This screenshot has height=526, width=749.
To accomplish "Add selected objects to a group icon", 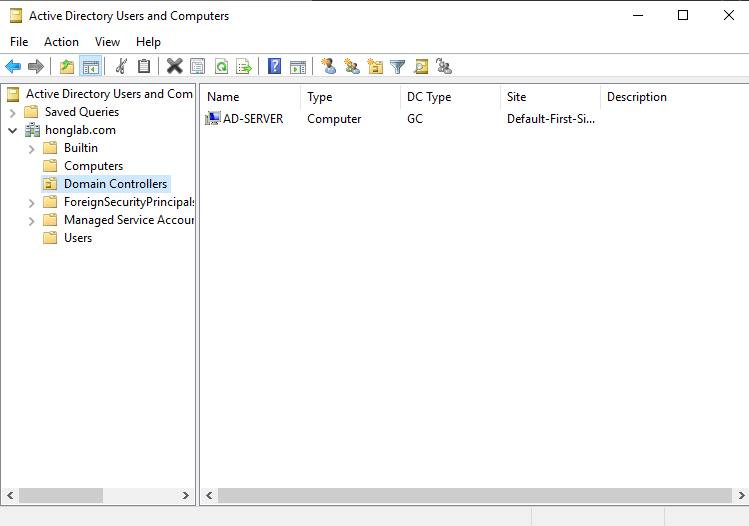I will coord(444,66).
